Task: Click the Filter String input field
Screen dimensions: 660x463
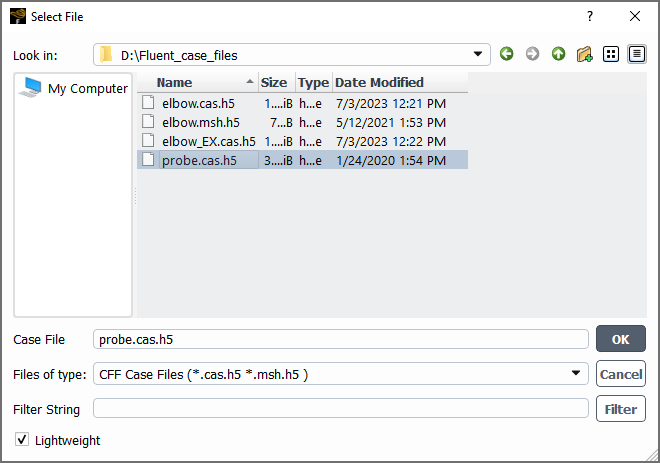Action: coord(341,408)
